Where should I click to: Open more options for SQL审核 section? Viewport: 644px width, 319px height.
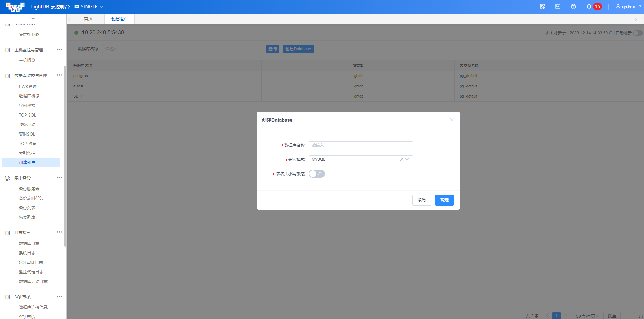click(x=59, y=296)
